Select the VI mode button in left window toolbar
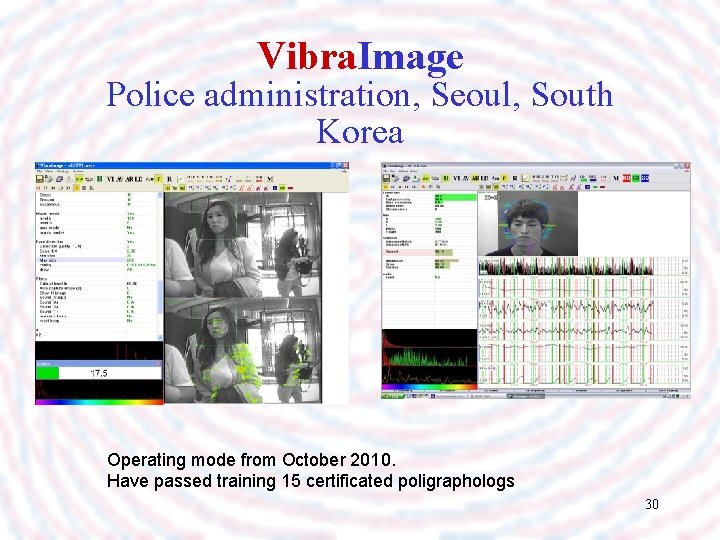720x540 pixels. 111,179
